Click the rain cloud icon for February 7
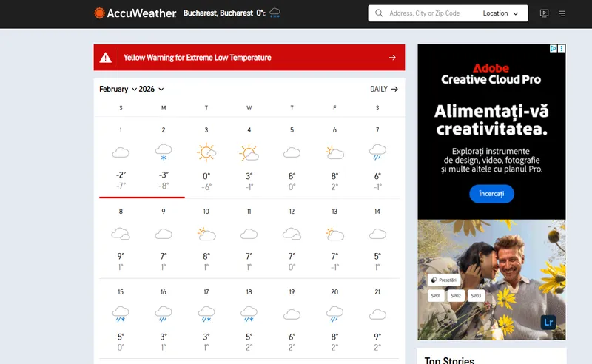 (x=377, y=152)
